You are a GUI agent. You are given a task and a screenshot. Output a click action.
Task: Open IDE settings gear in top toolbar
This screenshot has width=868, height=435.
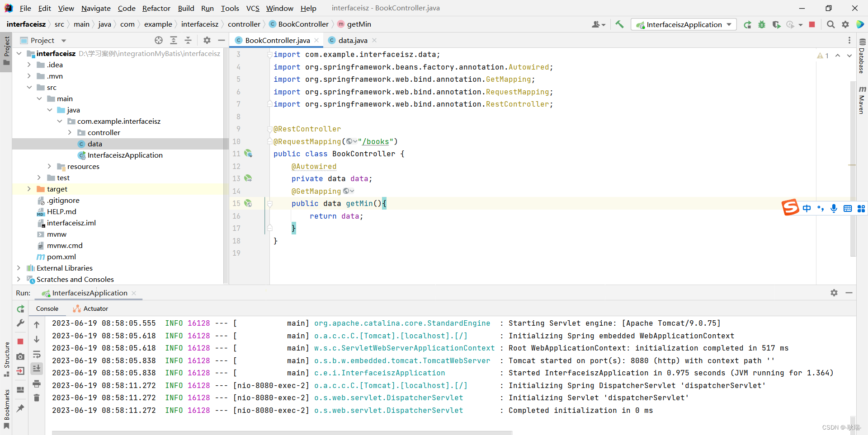(x=845, y=24)
